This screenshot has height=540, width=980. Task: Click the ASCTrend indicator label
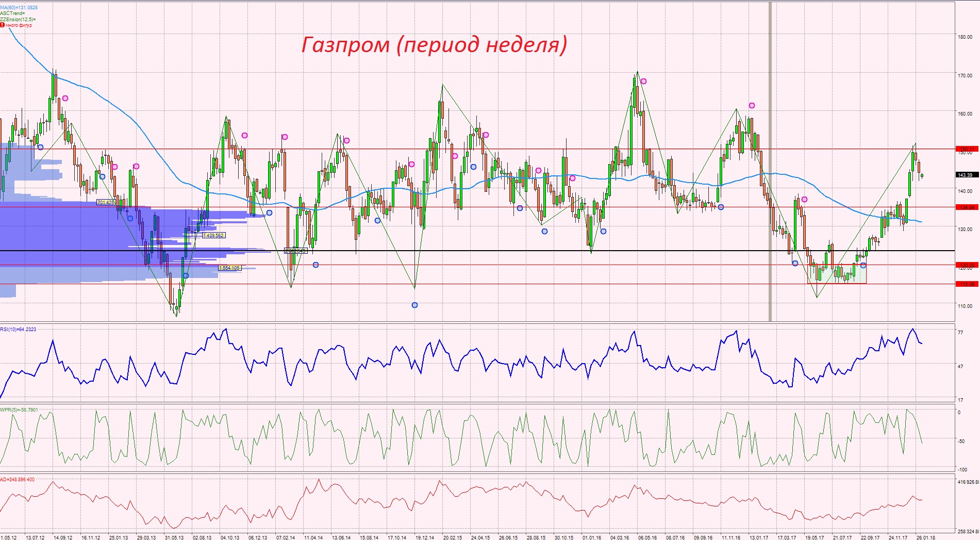coord(12,13)
